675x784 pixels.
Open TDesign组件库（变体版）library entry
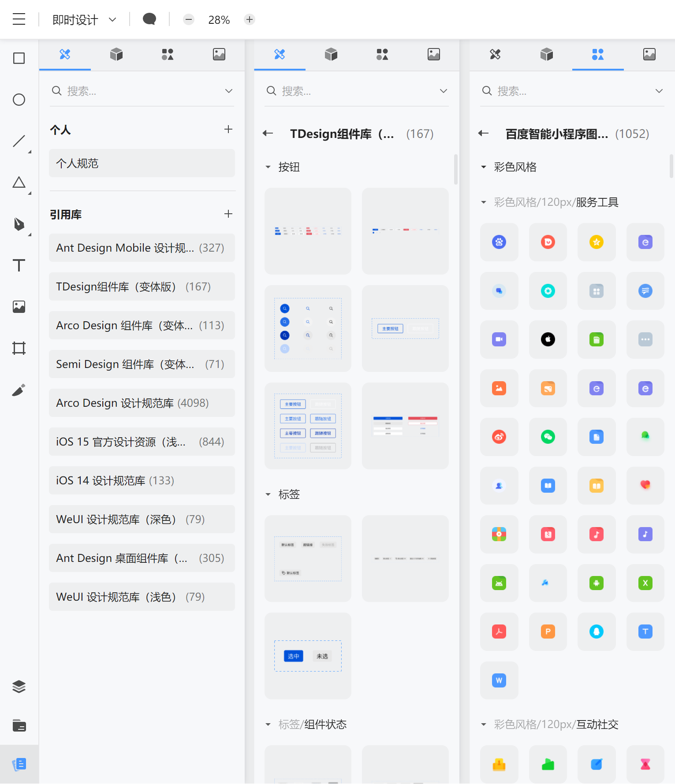tap(142, 286)
